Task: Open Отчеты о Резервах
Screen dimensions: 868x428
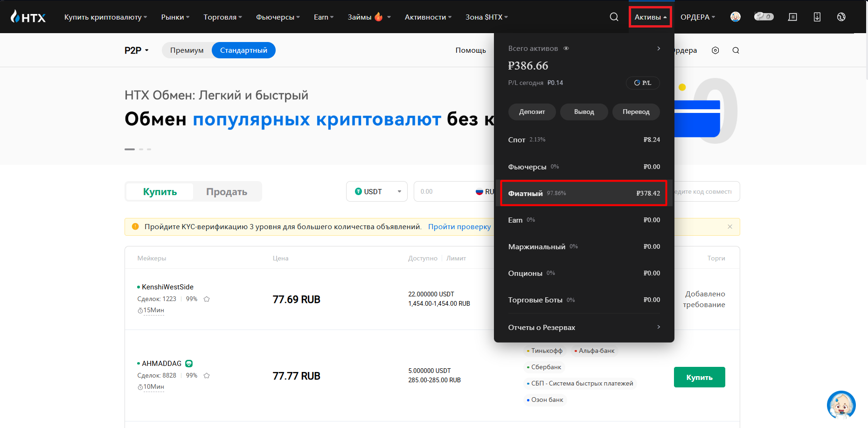Action: [x=584, y=327]
